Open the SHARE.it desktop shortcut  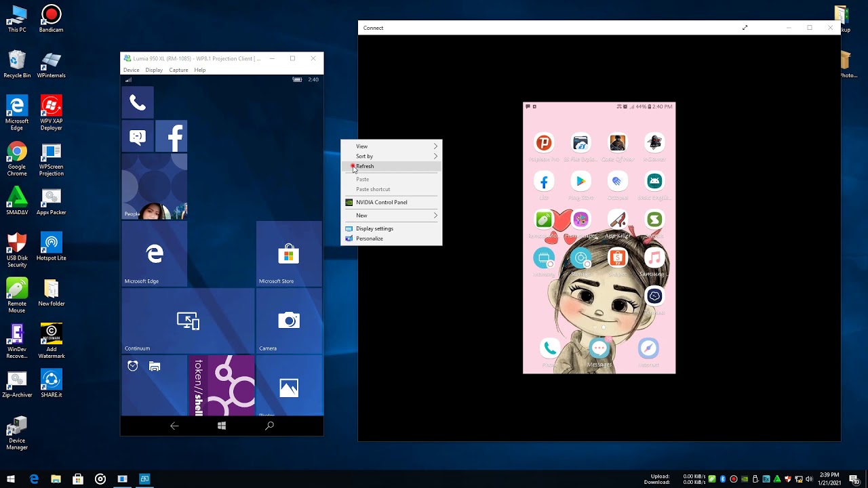51,384
